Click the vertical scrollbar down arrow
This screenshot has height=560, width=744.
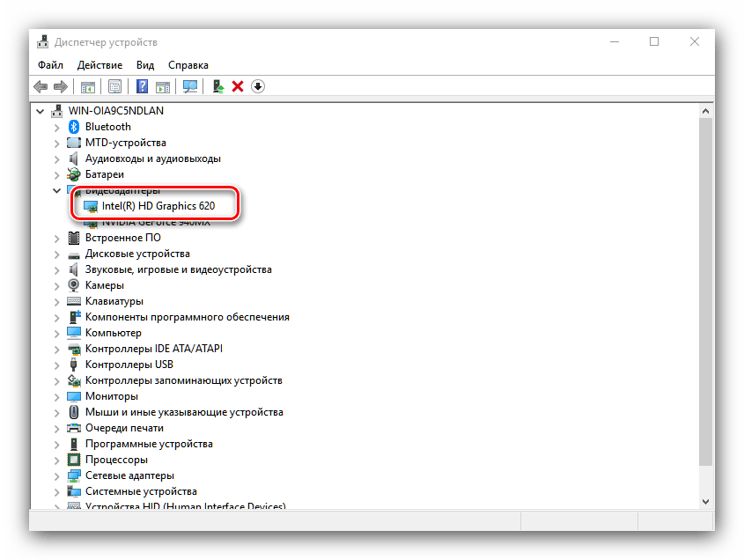(705, 500)
